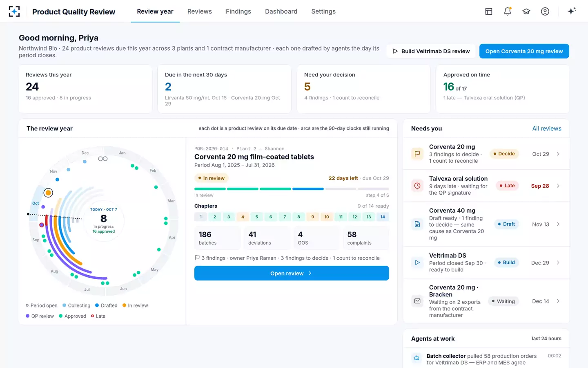Click the Decide status pill
The height and width of the screenshot is (368, 588).
[504, 154]
